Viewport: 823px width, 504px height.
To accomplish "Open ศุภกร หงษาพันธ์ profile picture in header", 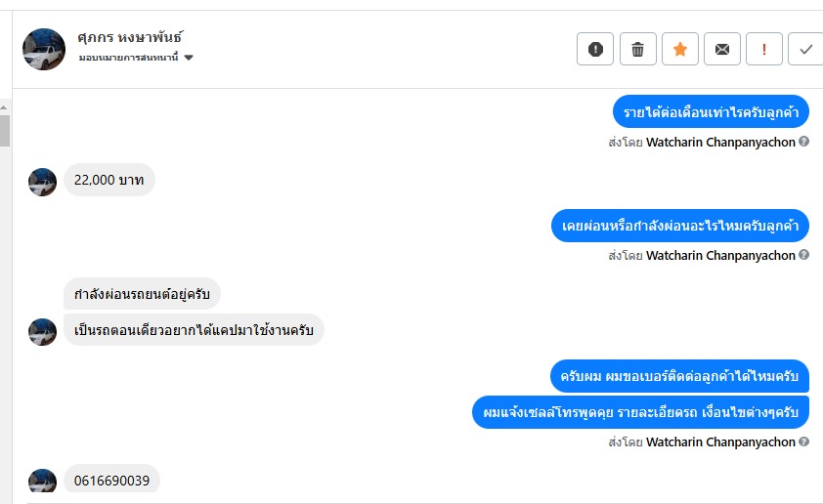I will tap(44, 49).
